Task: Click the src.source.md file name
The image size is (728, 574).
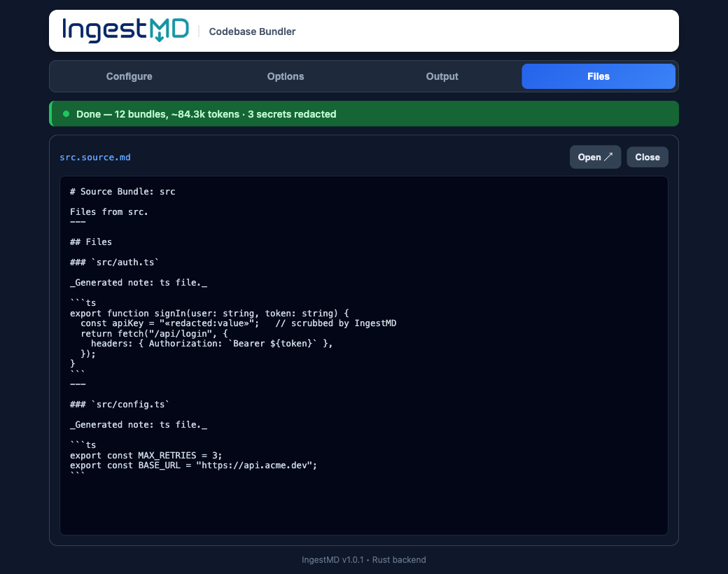Action: pyautogui.click(x=95, y=157)
